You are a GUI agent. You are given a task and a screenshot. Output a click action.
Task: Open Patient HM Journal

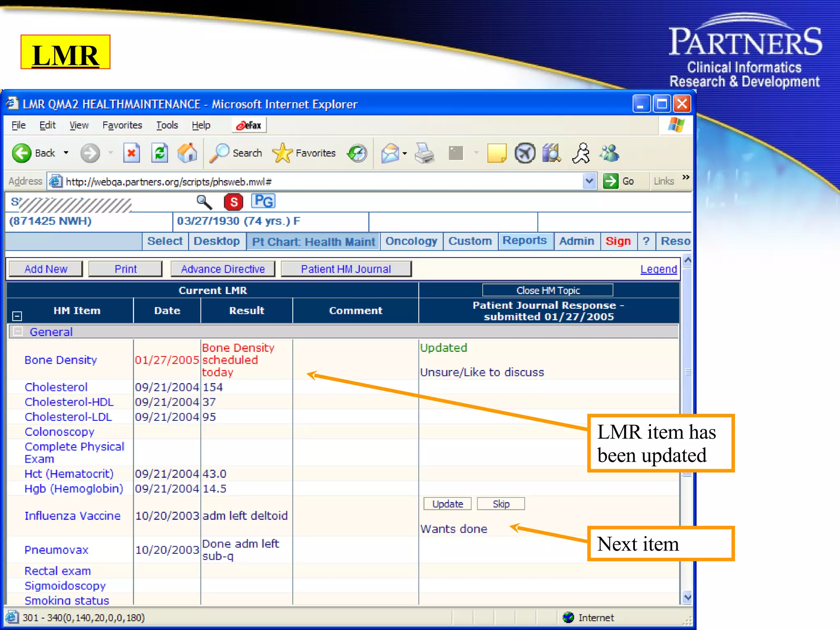[x=346, y=269]
